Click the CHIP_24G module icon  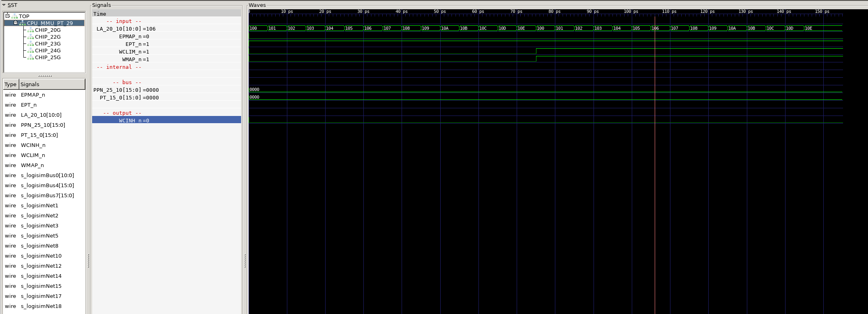click(x=31, y=51)
